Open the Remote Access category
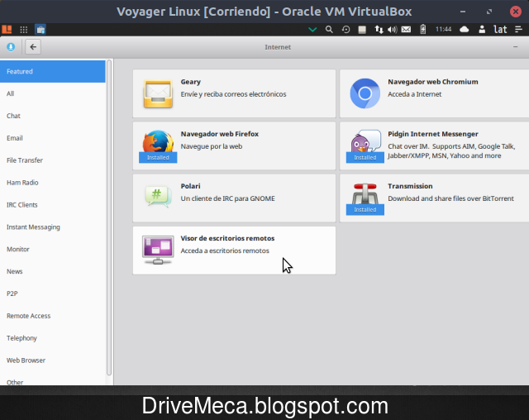The image size is (529, 420). (x=53, y=316)
